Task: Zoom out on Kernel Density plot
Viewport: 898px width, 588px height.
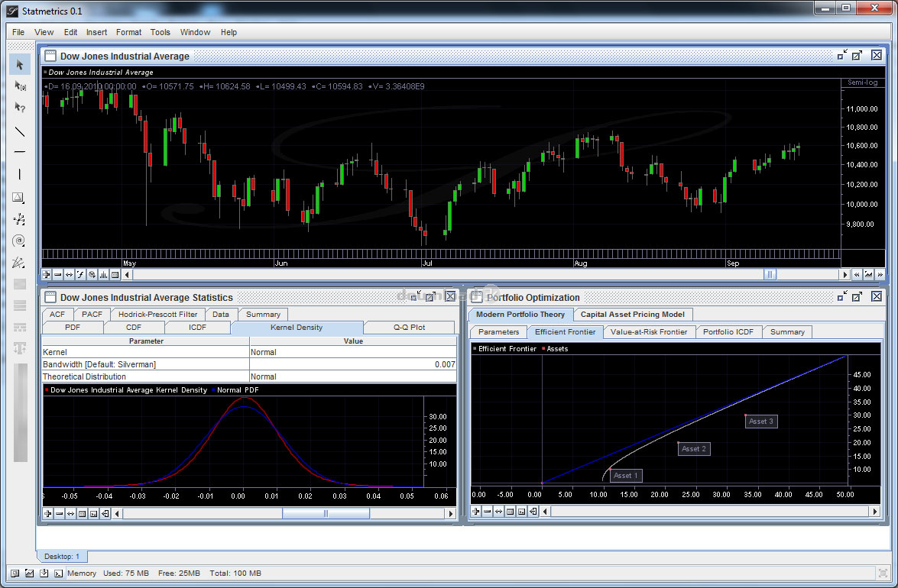Action: click(59, 514)
